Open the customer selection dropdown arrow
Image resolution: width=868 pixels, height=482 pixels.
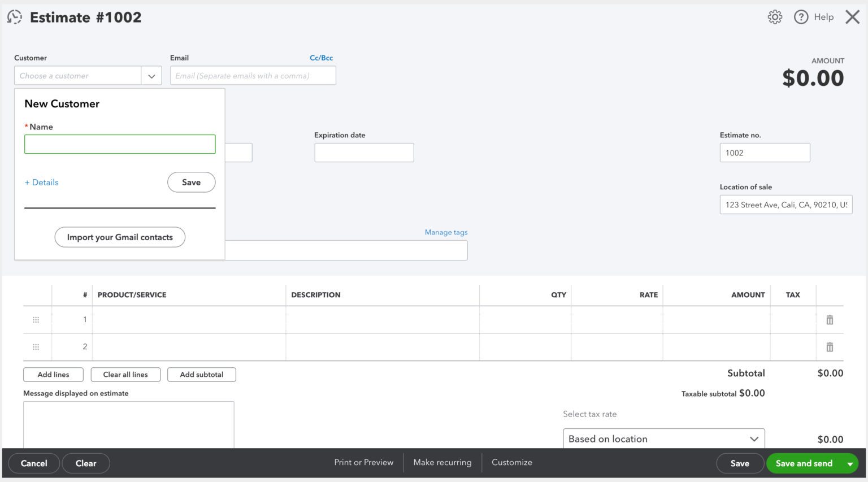(151, 75)
